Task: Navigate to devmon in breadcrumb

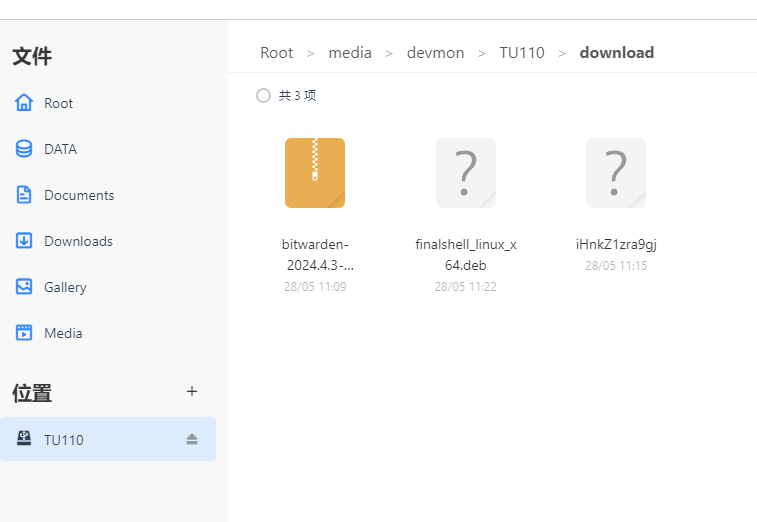Action: (435, 53)
